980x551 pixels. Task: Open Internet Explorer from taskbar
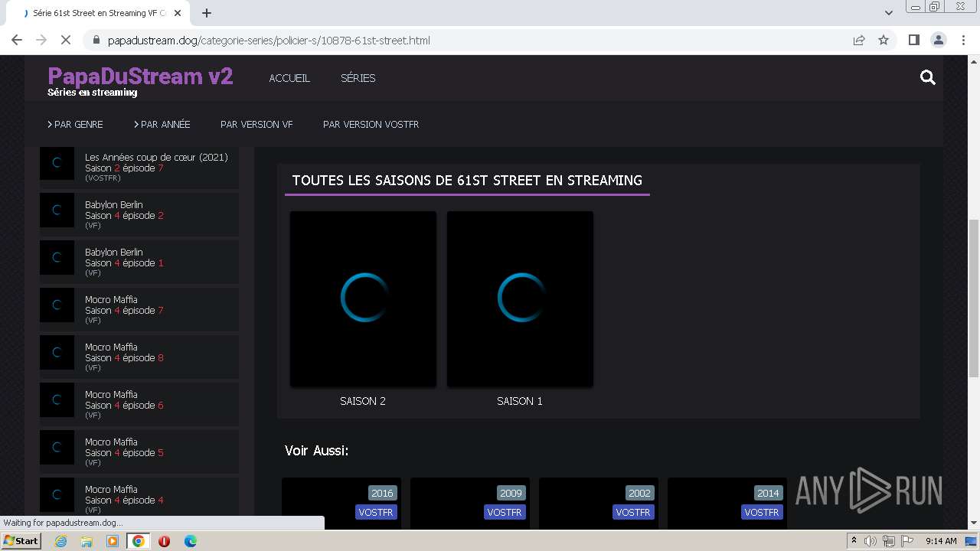point(60,541)
